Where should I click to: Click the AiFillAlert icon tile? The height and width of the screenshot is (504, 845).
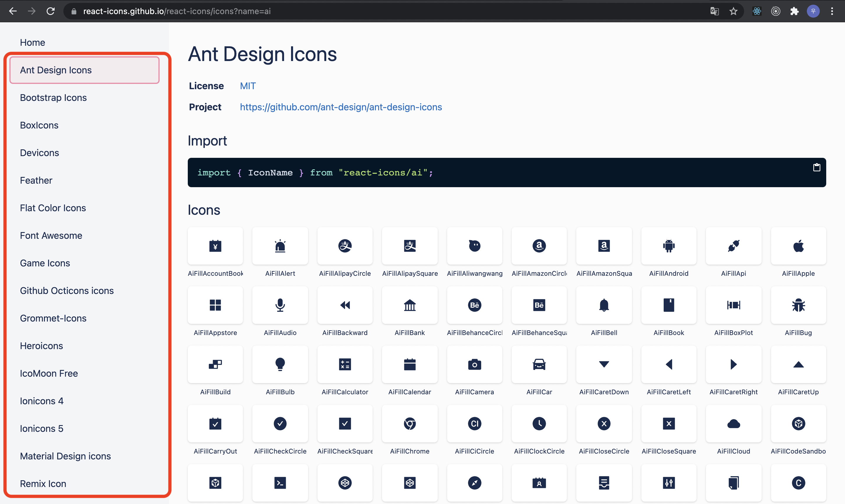tap(280, 246)
